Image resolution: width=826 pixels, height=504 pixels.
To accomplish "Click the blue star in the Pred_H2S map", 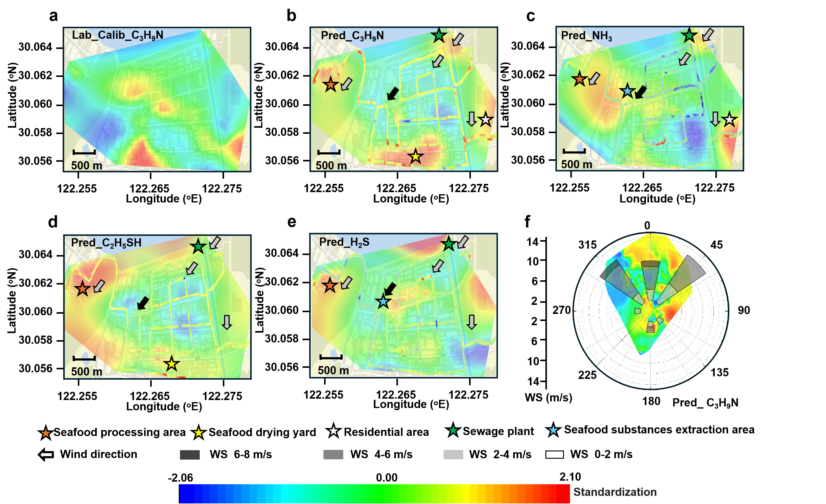I will click(383, 302).
